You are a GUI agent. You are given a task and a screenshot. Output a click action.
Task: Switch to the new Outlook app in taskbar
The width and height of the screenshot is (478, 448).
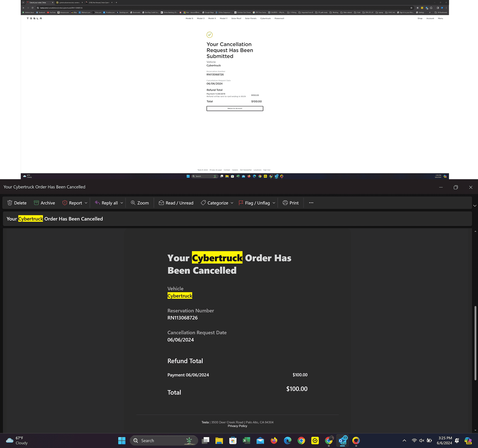343,441
